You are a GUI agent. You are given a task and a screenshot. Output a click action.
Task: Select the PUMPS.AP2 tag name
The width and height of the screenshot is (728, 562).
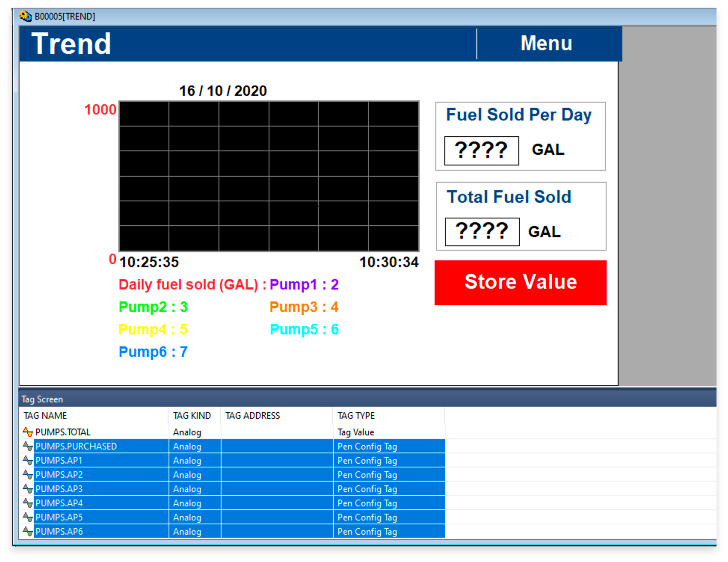click(x=59, y=475)
